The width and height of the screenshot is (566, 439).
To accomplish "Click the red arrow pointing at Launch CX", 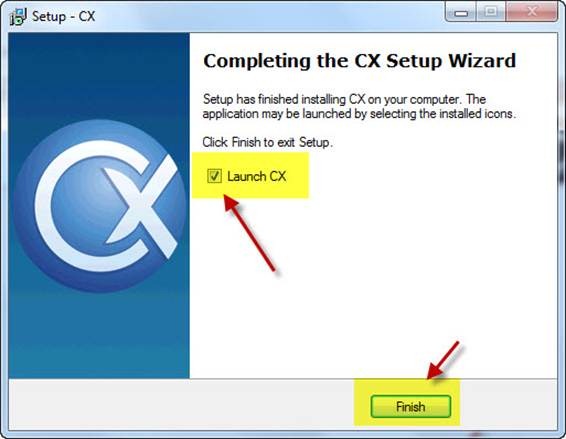I will point(249,233).
